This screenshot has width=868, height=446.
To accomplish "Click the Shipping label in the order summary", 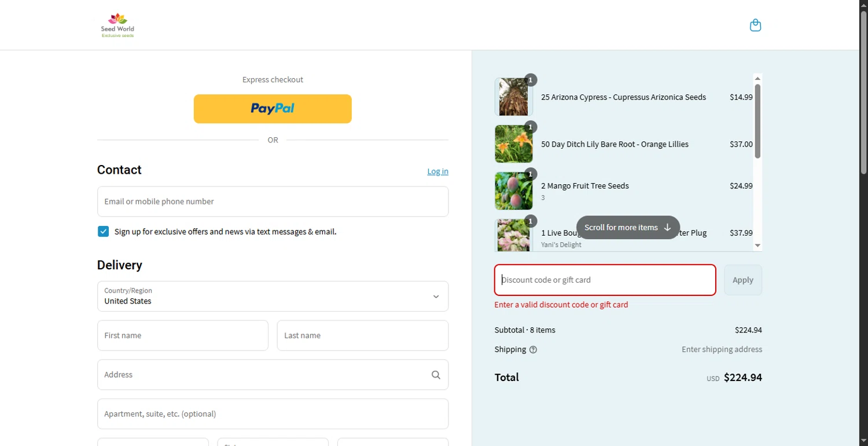I will pos(510,349).
